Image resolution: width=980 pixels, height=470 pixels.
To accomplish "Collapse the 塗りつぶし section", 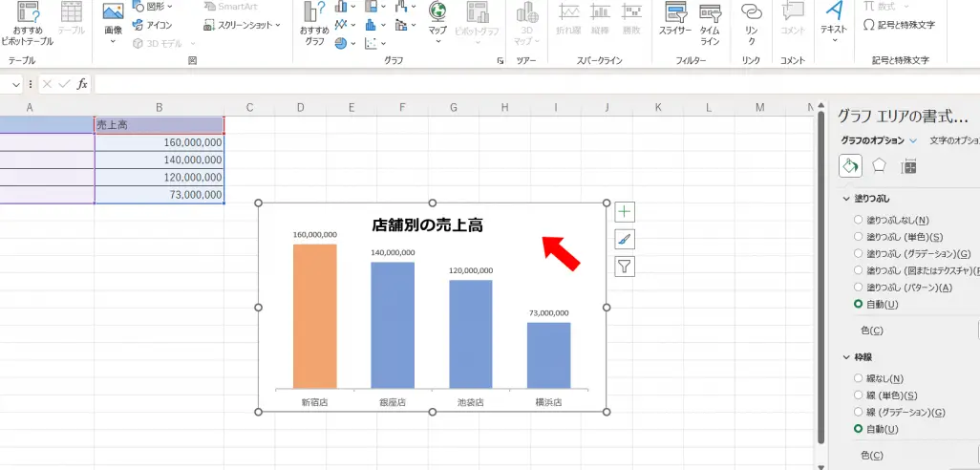I will [x=846, y=199].
